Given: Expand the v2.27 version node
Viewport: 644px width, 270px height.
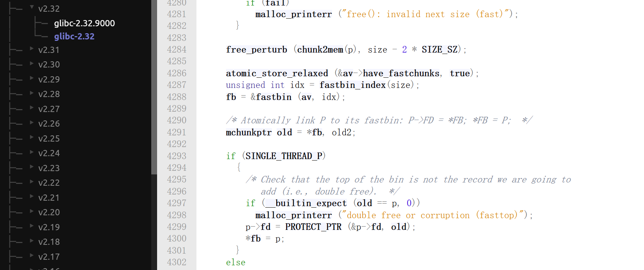Looking at the screenshot, I should click(x=32, y=108).
